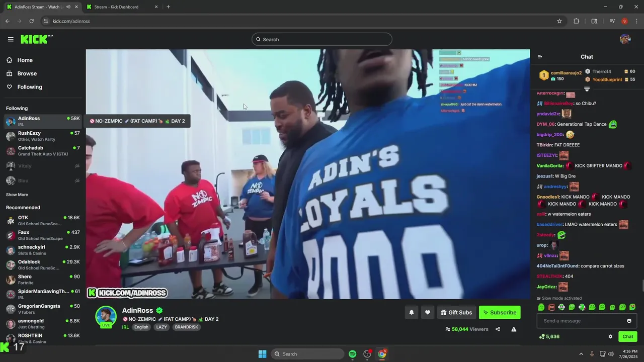
Task: Switch to Stream - Kick Dashboard tab
Action: point(122,7)
